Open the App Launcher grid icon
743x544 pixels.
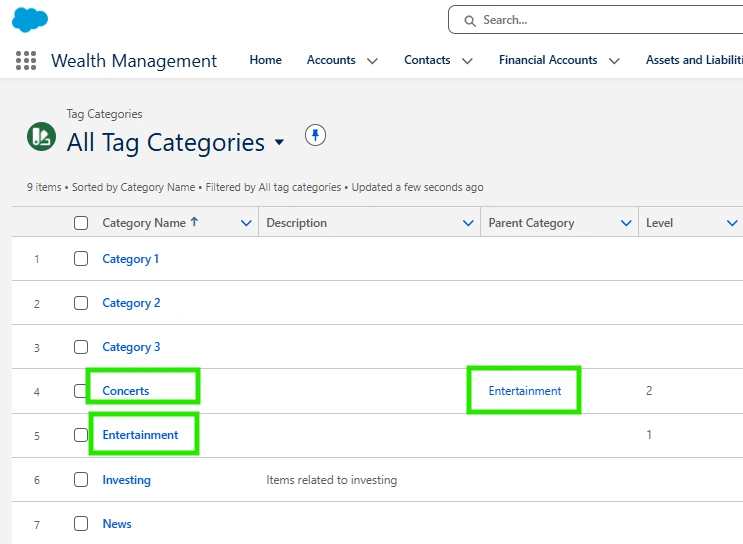click(x=26, y=61)
